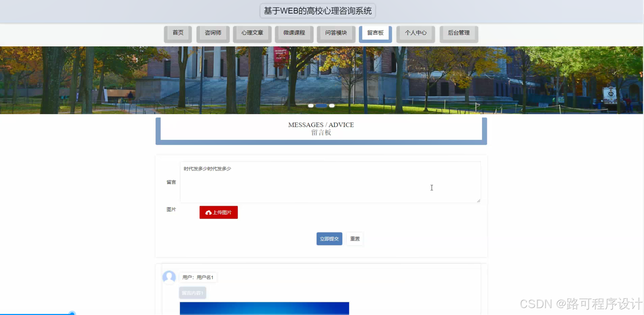Open the 咨询师 tab

coord(213,33)
